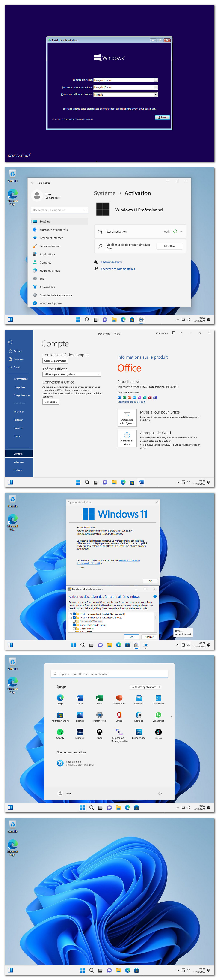Click Modifier for the product key
The image size is (219, 980).
[170, 246]
